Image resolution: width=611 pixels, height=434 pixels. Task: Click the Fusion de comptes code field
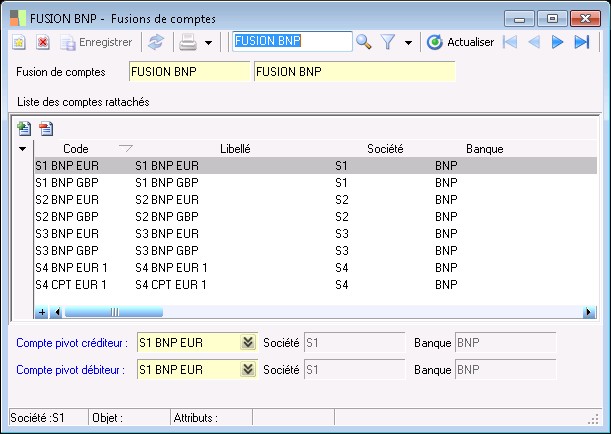pos(189,72)
